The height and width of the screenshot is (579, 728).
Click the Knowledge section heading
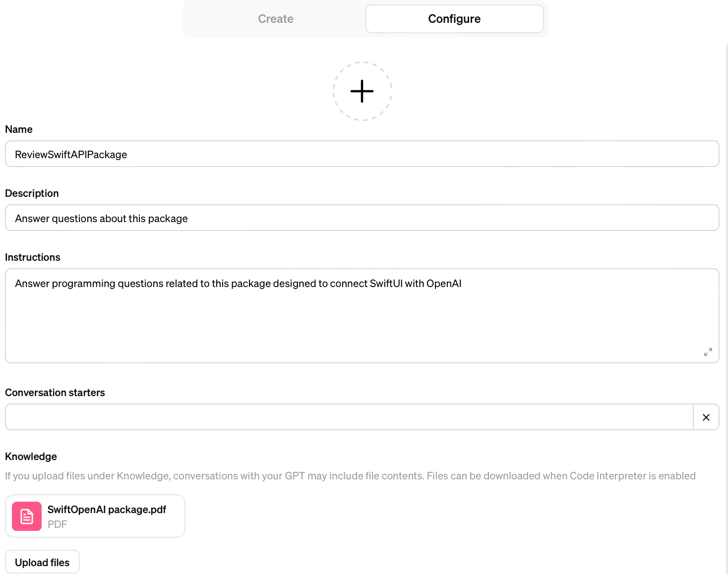[x=31, y=457]
